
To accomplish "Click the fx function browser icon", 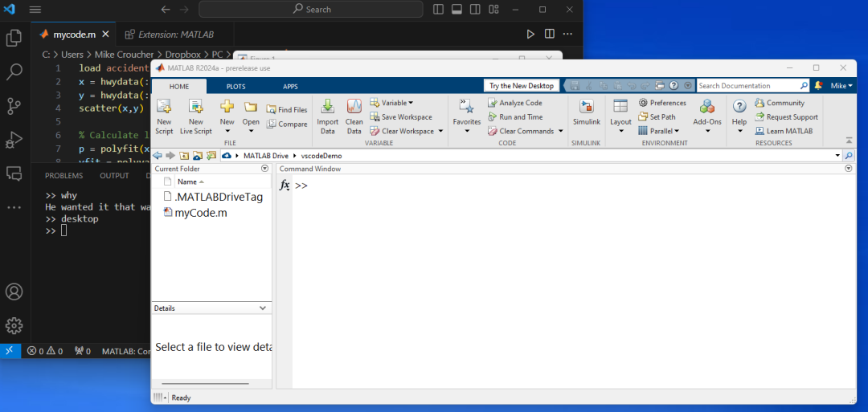I will point(285,186).
